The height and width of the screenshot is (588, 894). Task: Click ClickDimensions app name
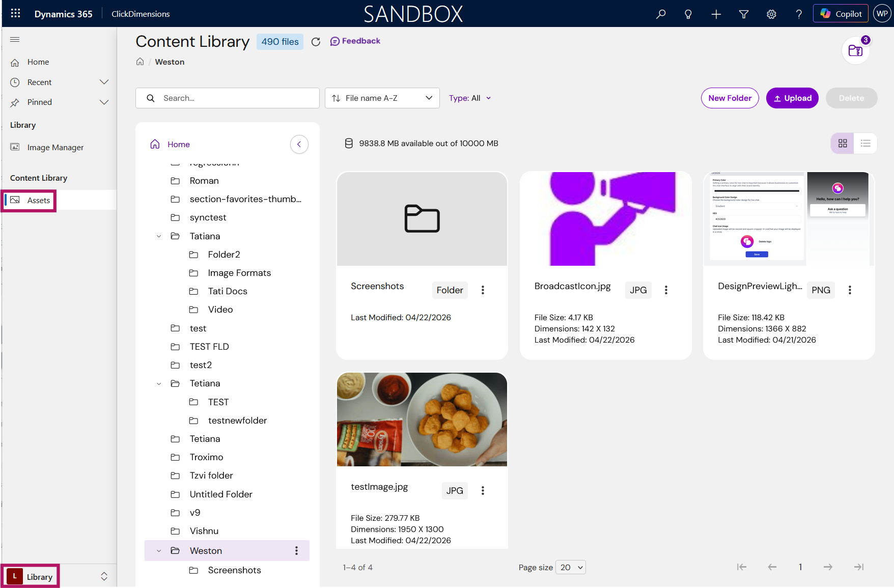point(141,14)
